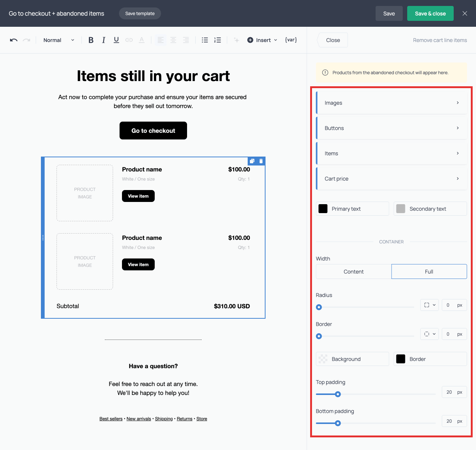
Task: Underline the selected text
Action: coord(116,40)
